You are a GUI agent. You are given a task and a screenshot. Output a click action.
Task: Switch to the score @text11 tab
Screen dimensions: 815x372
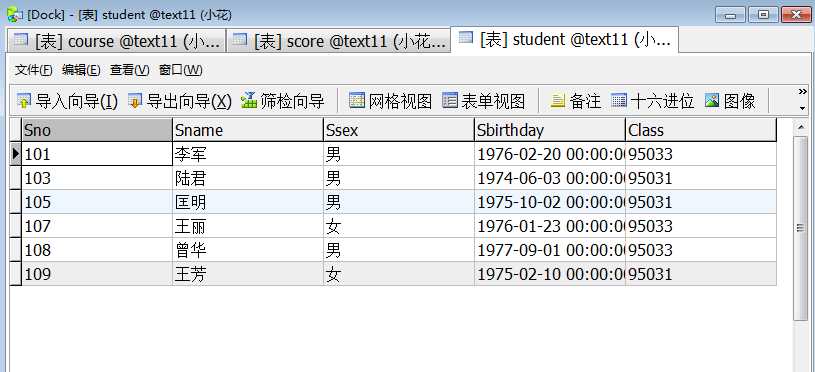click(x=338, y=41)
